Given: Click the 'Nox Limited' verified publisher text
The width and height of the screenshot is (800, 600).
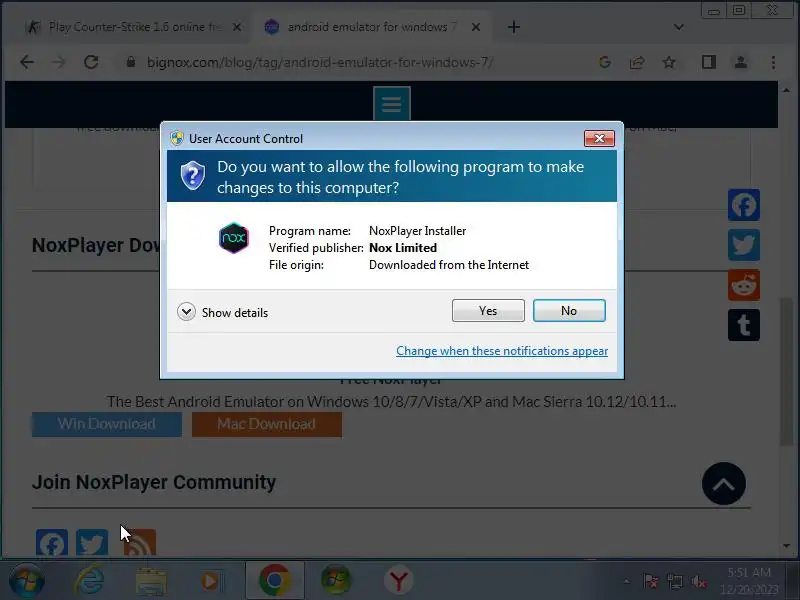Looking at the screenshot, I should pos(403,248).
